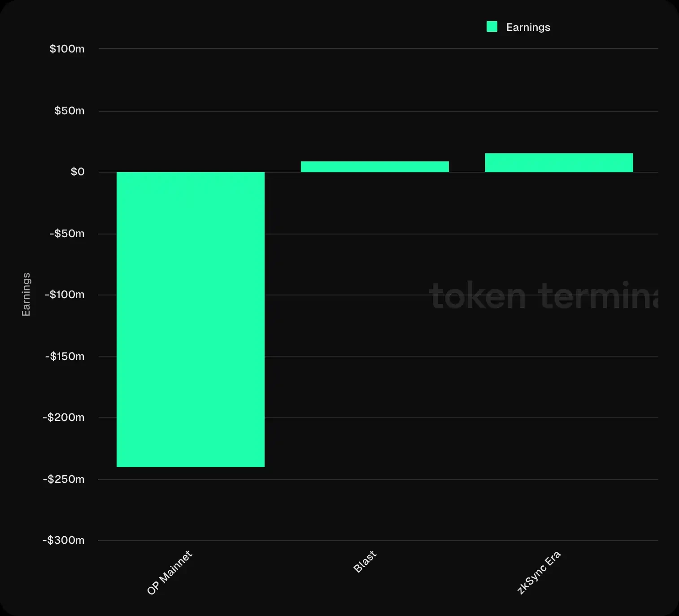Click the Blast x-axis label

(x=365, y=562)
